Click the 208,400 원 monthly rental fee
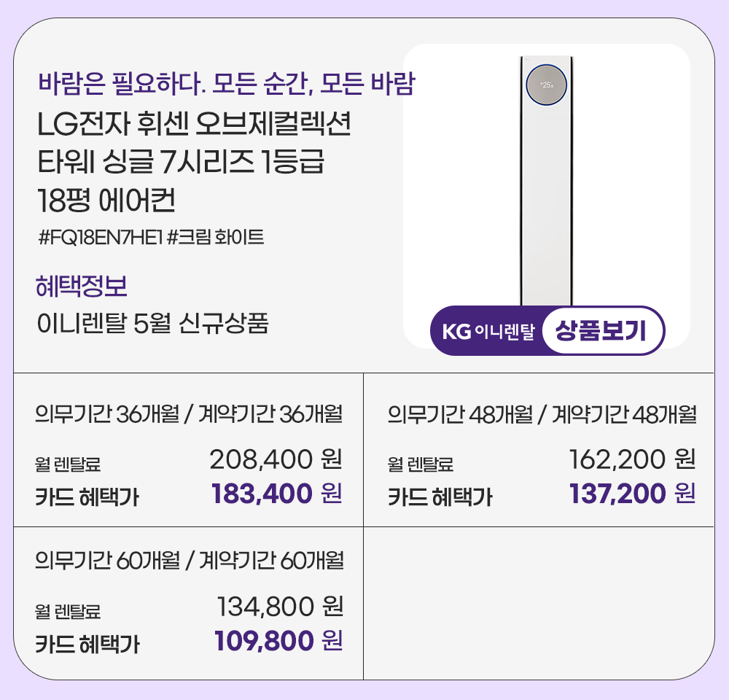 276,460
